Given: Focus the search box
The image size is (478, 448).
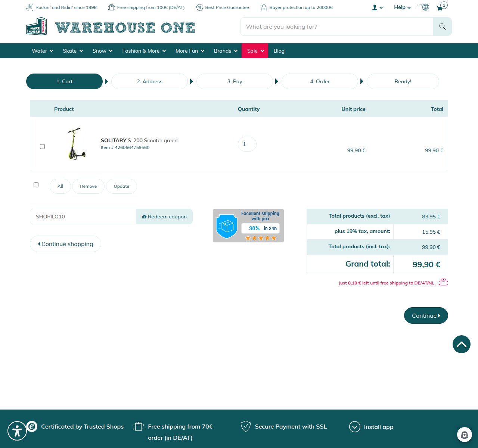Looking at the screenshot, I should [x=336, y=27].
